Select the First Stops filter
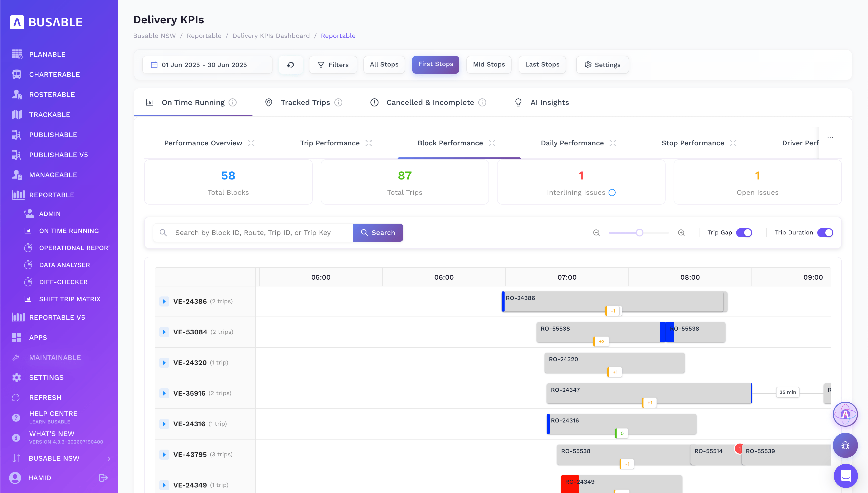Screen dimensions: 868x493 tap(435, 64)
